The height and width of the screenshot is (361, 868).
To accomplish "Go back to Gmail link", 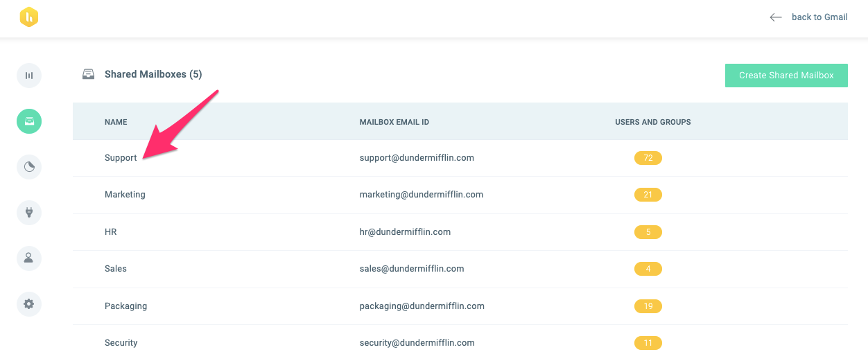I will (x=819, y=17).
